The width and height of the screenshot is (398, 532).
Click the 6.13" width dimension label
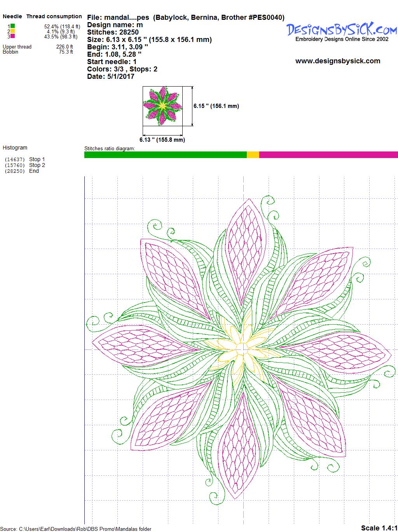click(162, 140)
